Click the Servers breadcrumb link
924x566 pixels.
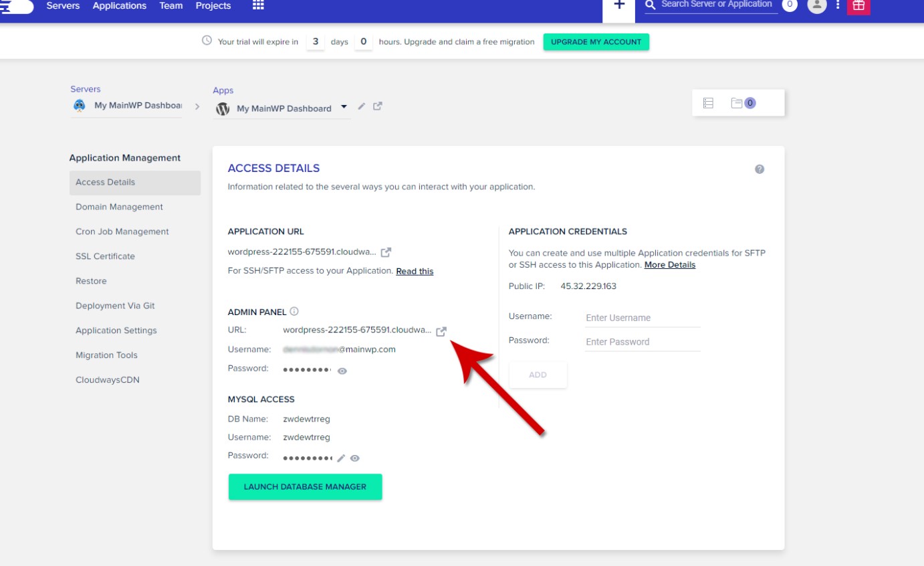point(86,89)
